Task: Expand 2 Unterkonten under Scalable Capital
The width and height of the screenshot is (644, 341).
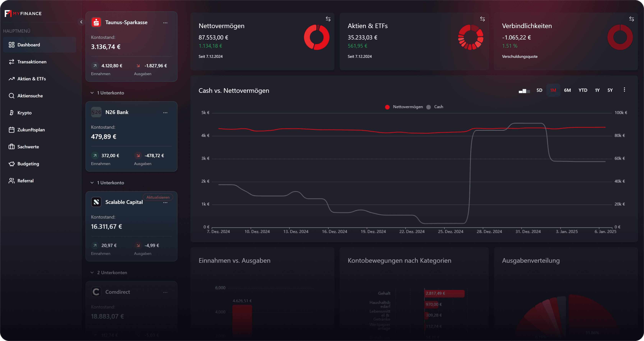Action: coord(109,273)
